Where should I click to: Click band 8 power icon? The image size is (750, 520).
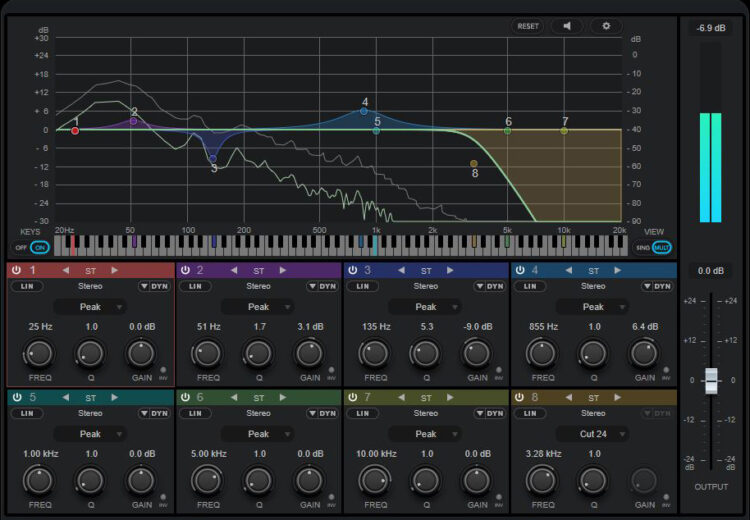521,397
